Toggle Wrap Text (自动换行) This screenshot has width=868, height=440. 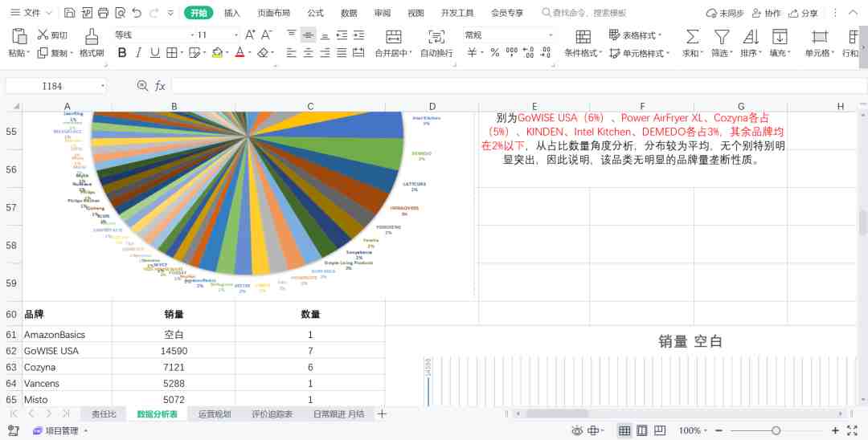pyautogui.click(x=436, y=43)
